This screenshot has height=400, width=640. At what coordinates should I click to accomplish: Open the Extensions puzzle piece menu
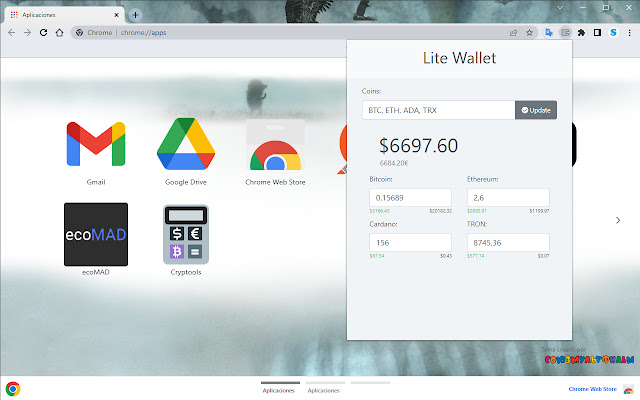coord(581,33)
